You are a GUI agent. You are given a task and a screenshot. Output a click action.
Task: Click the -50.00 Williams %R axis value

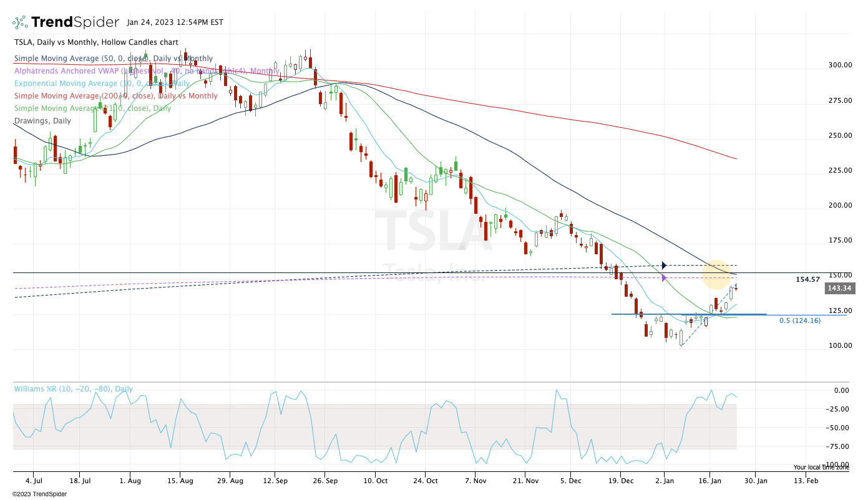click(x=837, y=428)
